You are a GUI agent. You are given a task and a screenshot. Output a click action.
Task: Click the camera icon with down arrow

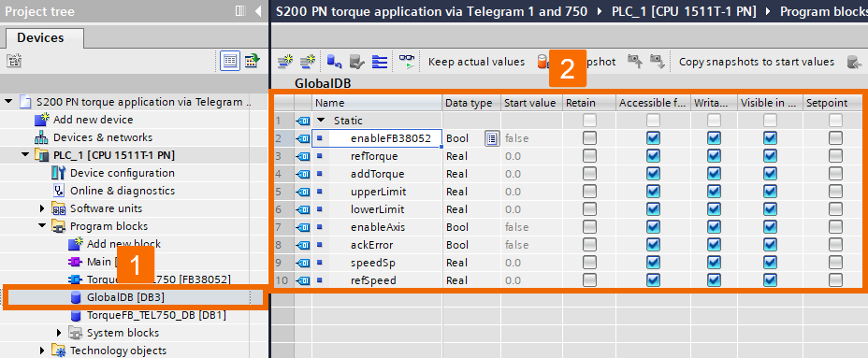[x=657, y=62]
